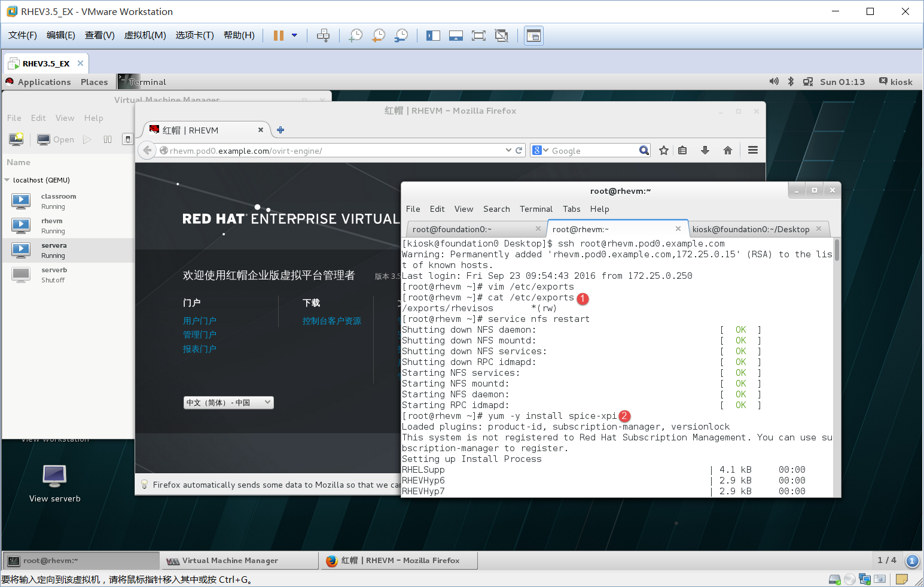Screen dimensions: 924x587
Task: Go to Firefox home page icon
Action: pyautogui.click(x=728, y=151)
